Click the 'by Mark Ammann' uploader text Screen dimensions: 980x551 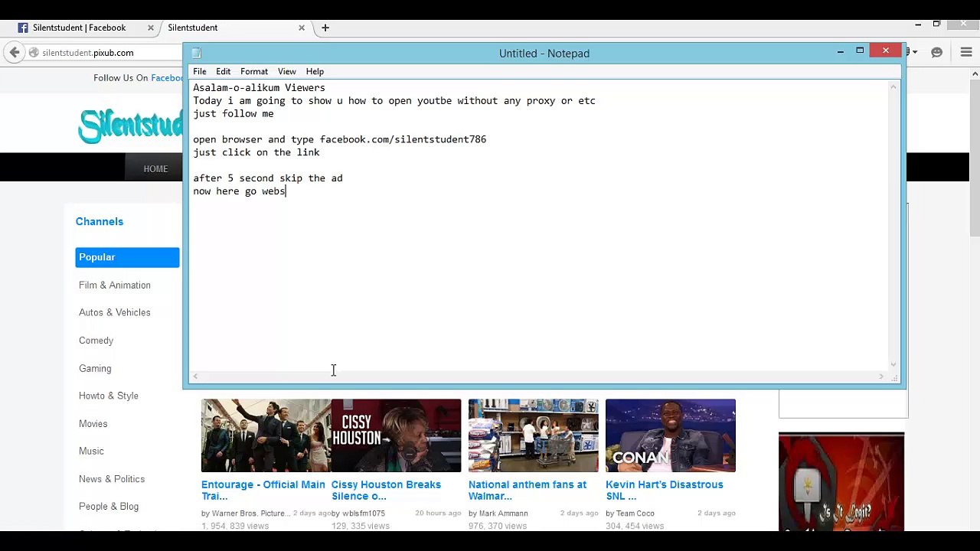click(x=498, y=514)
